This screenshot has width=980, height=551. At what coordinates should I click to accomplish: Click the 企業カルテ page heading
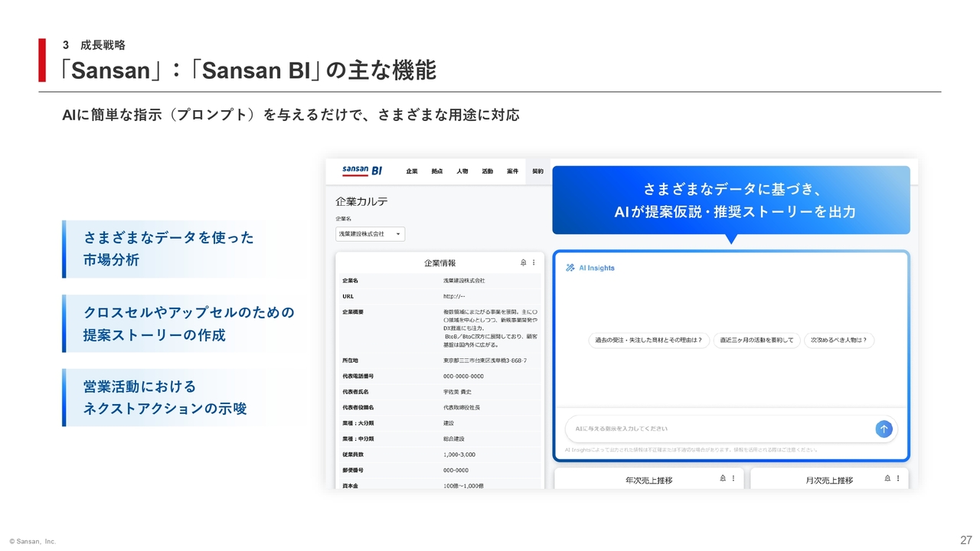361,201
